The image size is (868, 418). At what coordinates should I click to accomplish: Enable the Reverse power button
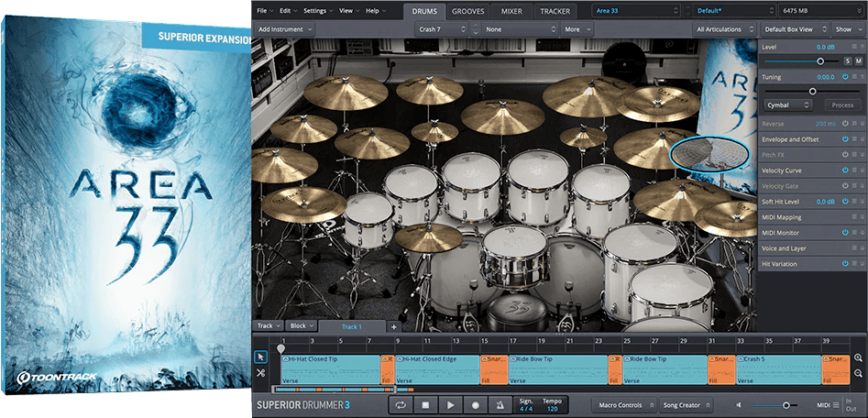coord(845,124)
